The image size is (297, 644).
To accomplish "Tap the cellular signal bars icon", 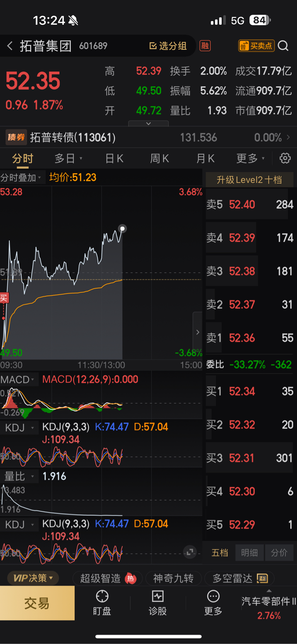I will point(218,20).
